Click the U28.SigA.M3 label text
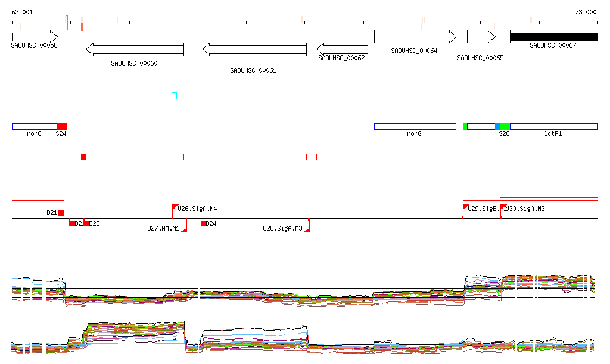This screenshot has width=610, height=364. [x=282, y=228]
